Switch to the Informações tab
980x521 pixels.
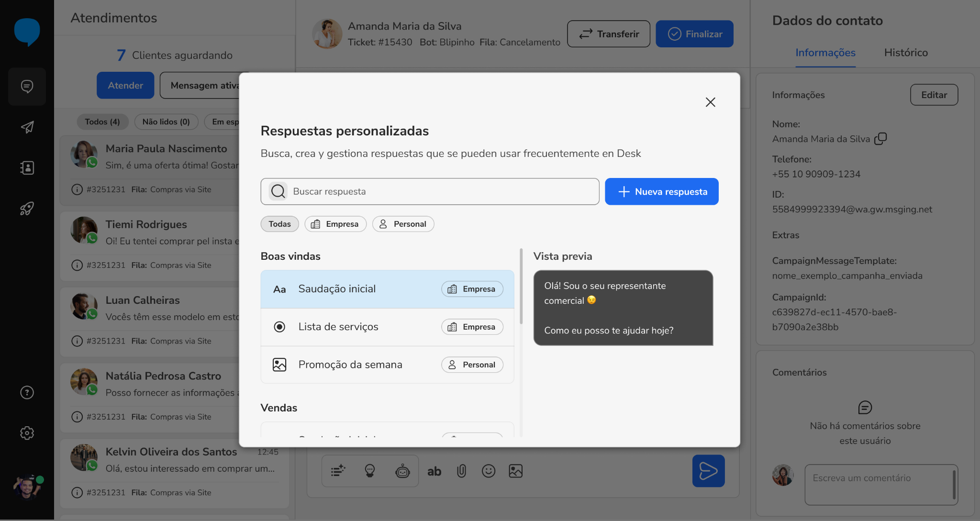coord(825,53)
